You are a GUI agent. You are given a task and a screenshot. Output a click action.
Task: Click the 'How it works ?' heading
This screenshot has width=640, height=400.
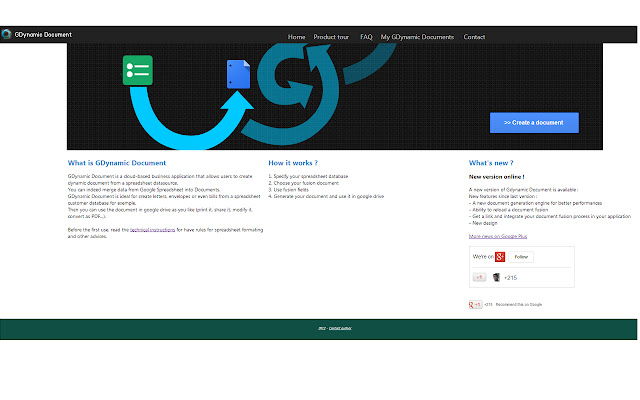tap(293, 163)
